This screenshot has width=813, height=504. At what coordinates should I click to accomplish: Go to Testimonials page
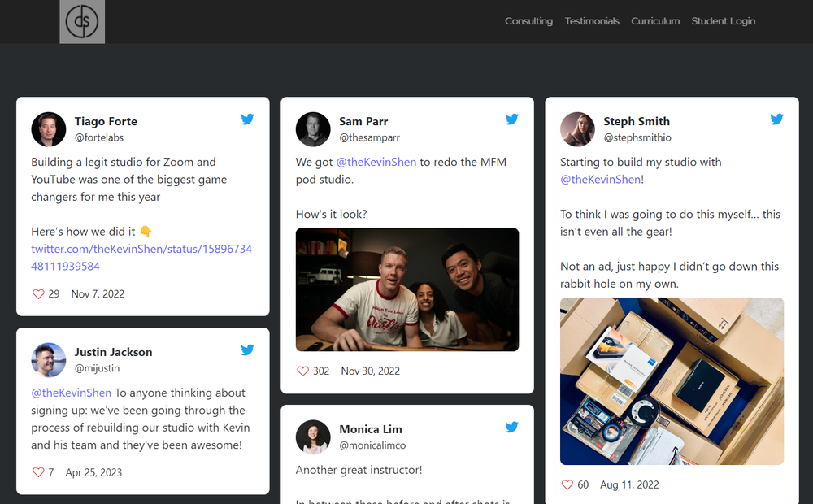(x=592, y=21)
